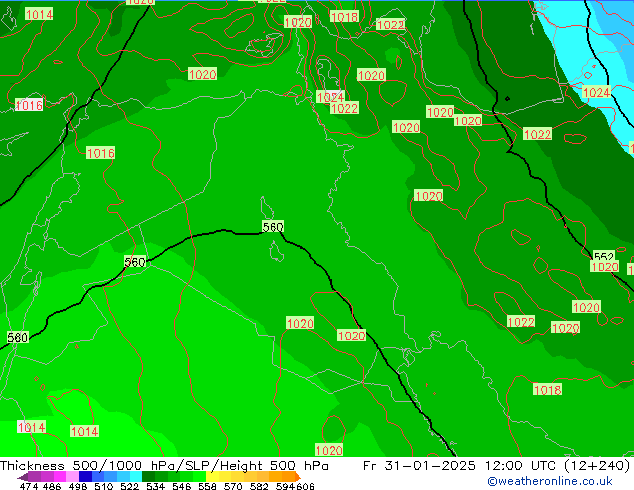Click the orange right arrow tip of legend
Image resolution: width=634 pixels, height=490 pixels.
(298, 477)
